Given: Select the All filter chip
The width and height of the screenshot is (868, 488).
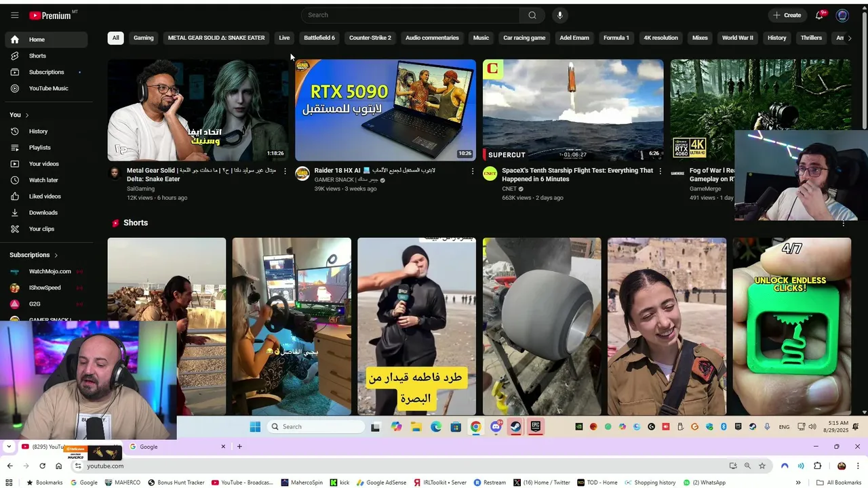Looking at the screenshot, I should (115, 38).
